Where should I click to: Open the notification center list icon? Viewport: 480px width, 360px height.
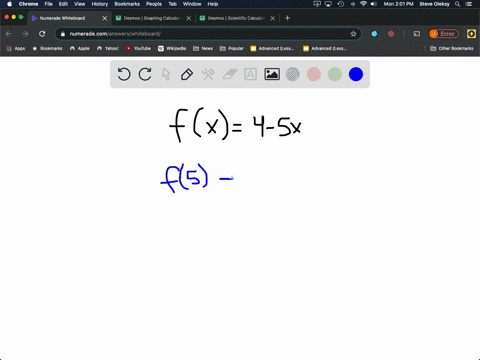(x=469, y=4)
